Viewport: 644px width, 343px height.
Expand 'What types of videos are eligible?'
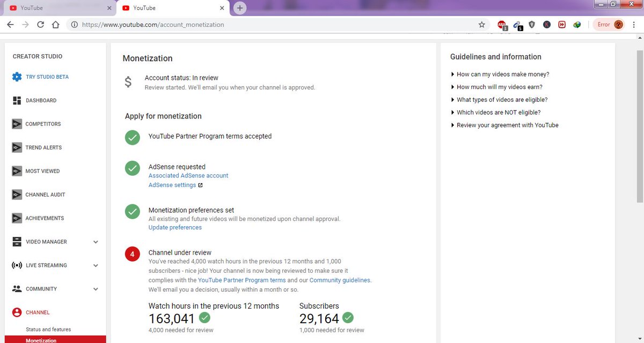click(499, 100)
